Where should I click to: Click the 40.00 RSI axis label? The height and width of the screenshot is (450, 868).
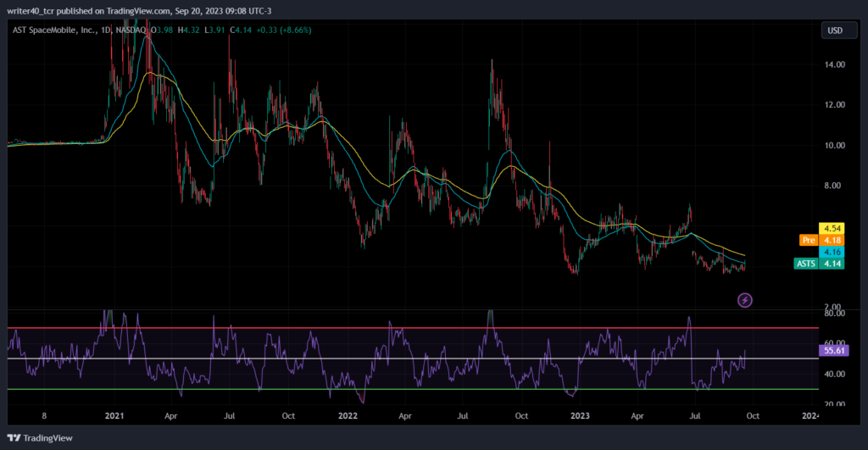click(834, 375)
